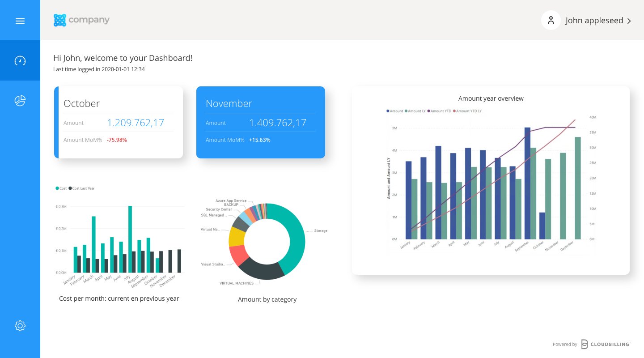Open the hamburger menu in the sidebar

[x=20, y=21]
